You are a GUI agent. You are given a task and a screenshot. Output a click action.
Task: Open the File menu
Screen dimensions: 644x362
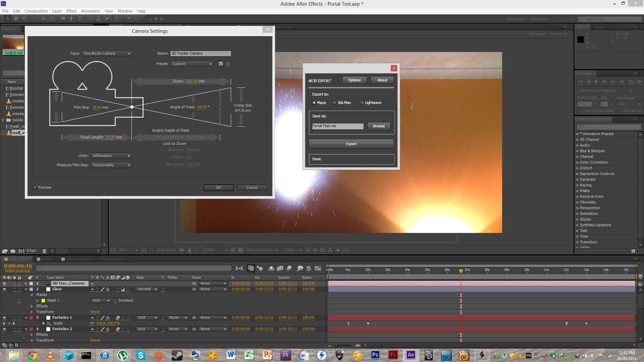click(x=5, y=11)
